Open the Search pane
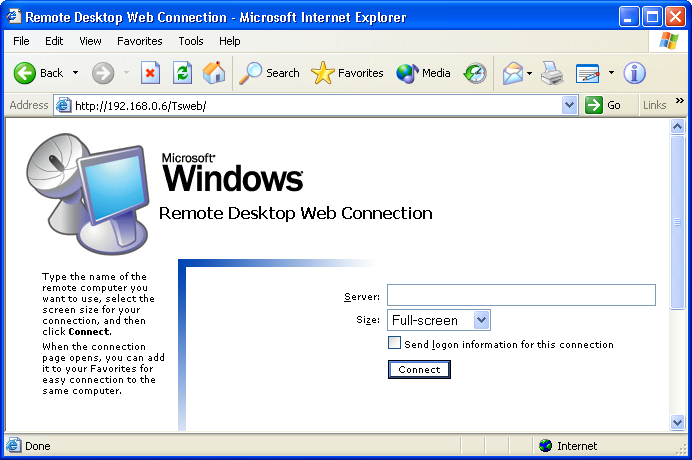The image size is (692, 460). pyautogui.click(x=270, y=73)
